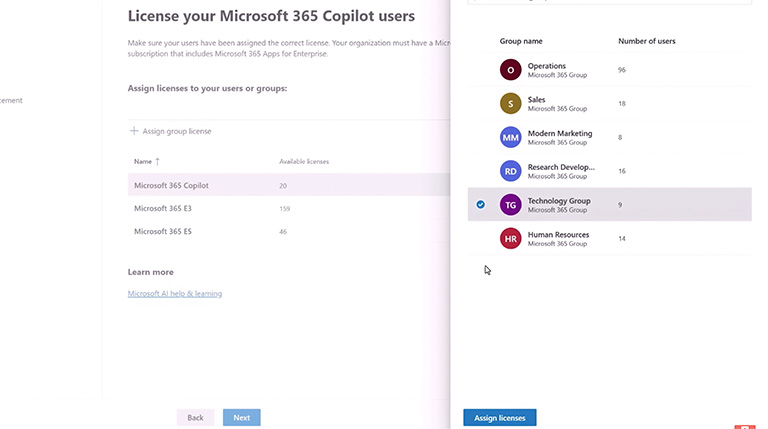
Task: Sort by the Group name column header
Action: 521,41
